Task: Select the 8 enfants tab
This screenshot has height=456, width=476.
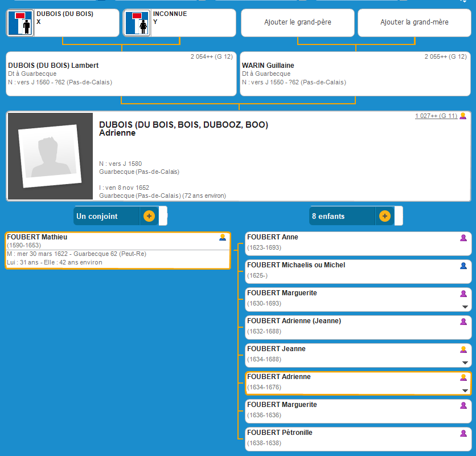Action: pos(342,216)
